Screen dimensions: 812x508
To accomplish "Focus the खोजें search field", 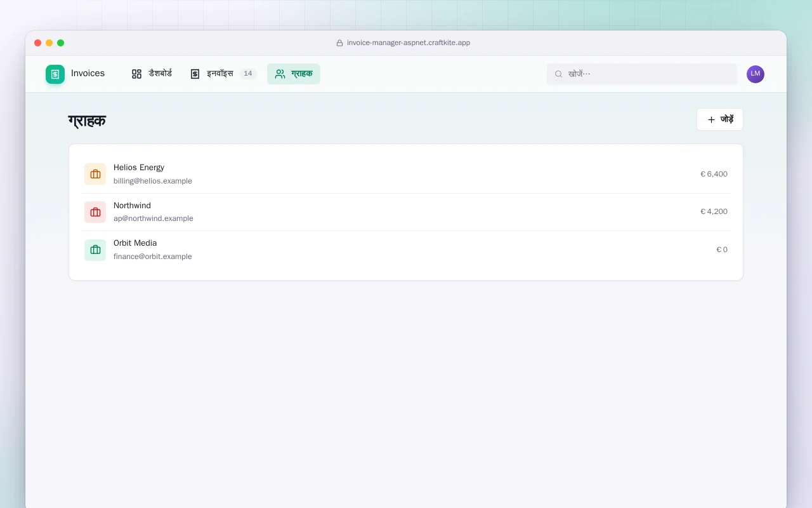I will coord(642,74).
